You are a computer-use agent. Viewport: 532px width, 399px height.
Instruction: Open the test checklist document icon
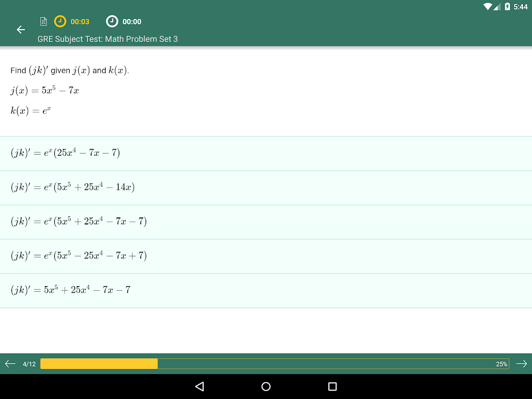(43, 21)
